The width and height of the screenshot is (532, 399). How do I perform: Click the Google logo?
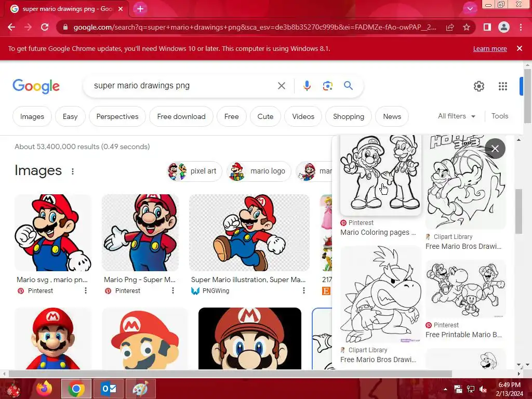click(36, 86)
